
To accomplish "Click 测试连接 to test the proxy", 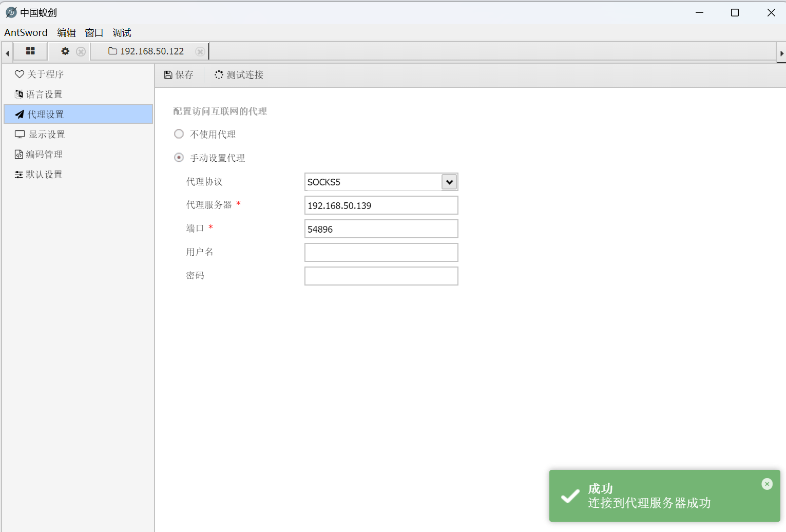I will click(x=239, y=75).
